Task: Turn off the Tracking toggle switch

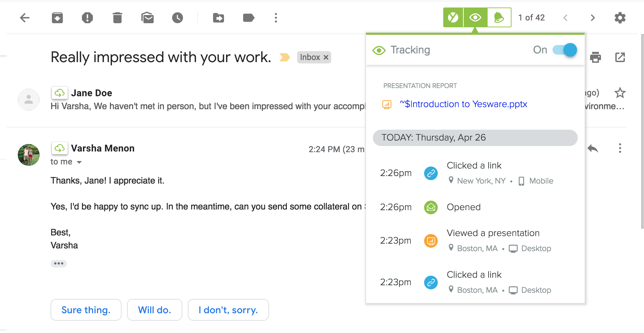Action: coord(565,50)
